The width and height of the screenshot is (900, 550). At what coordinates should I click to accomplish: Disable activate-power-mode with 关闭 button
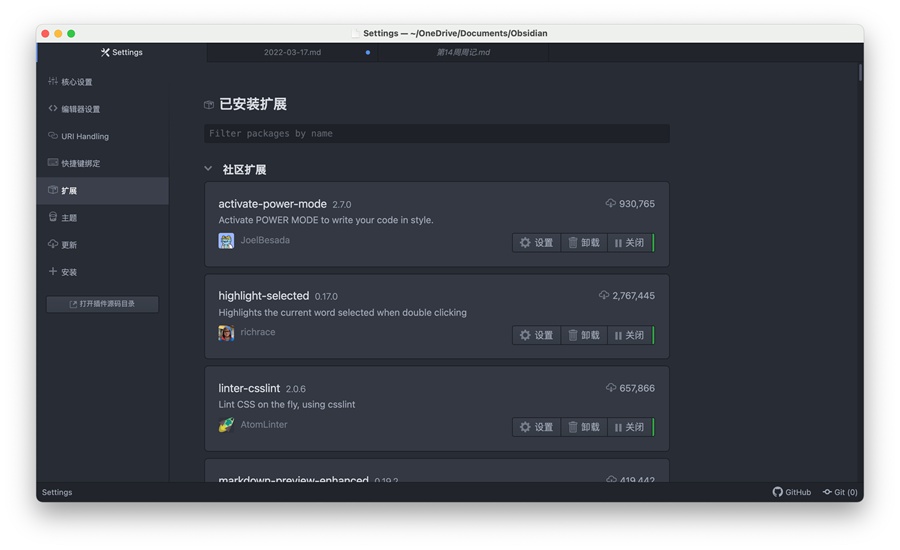(630, 243)
